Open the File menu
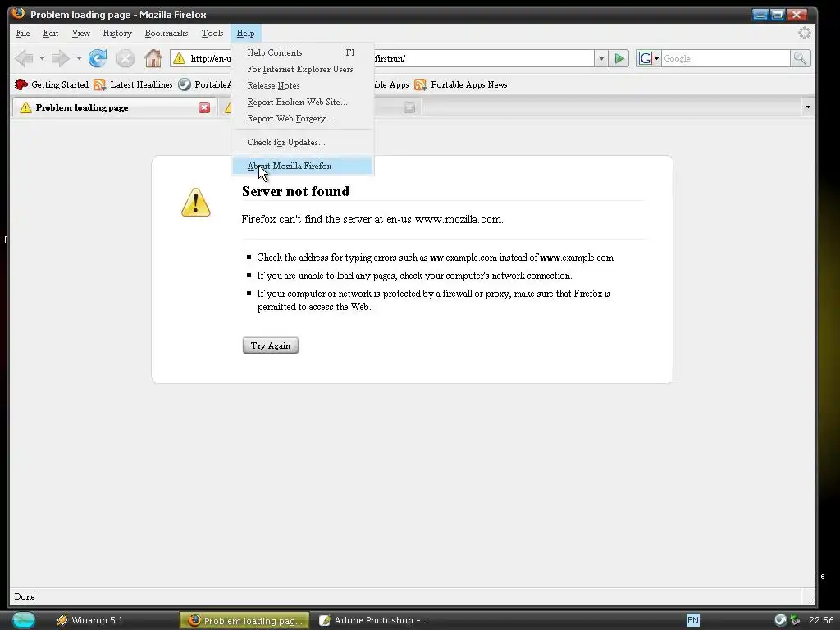The height and width of the screenshot is (630, 840). [x=23, y=33]
